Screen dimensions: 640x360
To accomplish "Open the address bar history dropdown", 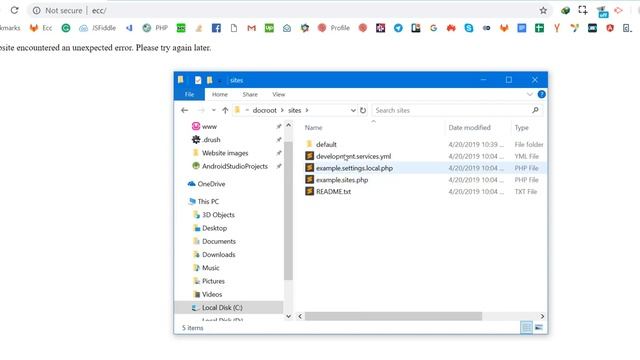I will pos(353,110).
